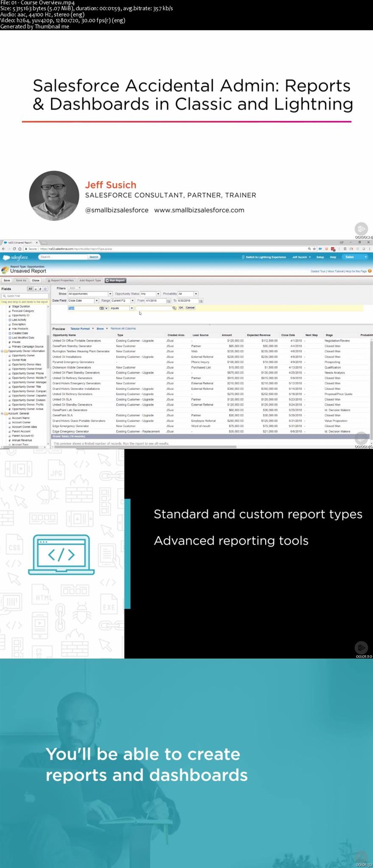Click the Setup menu link
The width and height of the screenshot is (373, 868).
(x=320, y=257)
